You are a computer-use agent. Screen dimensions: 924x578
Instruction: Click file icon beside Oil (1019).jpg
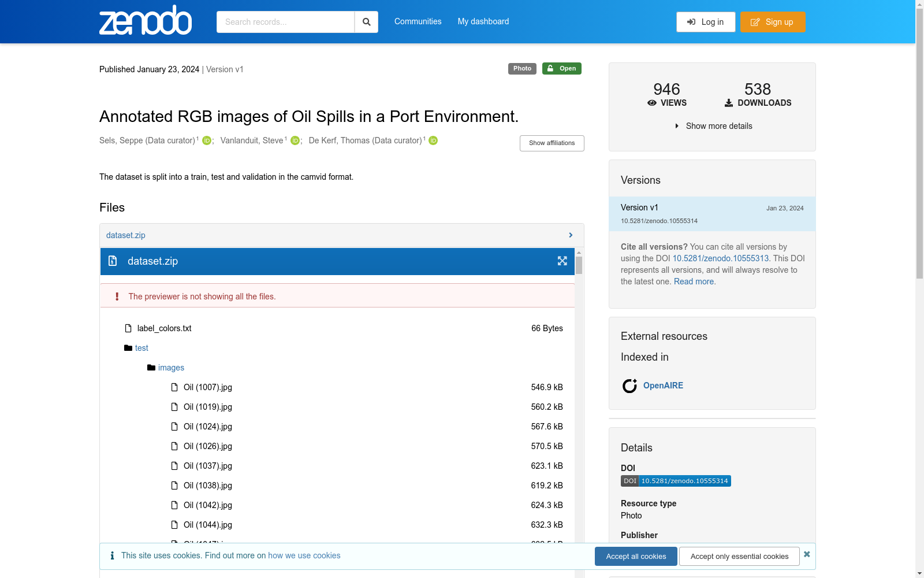(x=174, y=407)
